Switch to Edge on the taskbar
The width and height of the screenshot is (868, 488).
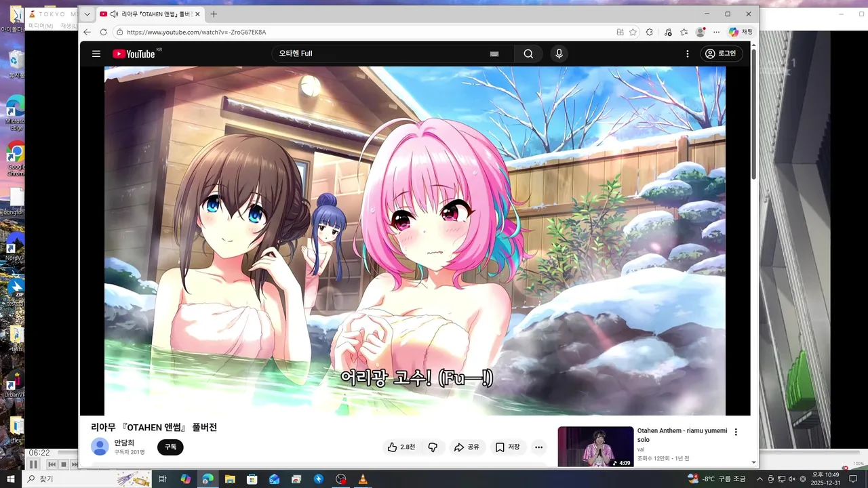pos(208,479)
